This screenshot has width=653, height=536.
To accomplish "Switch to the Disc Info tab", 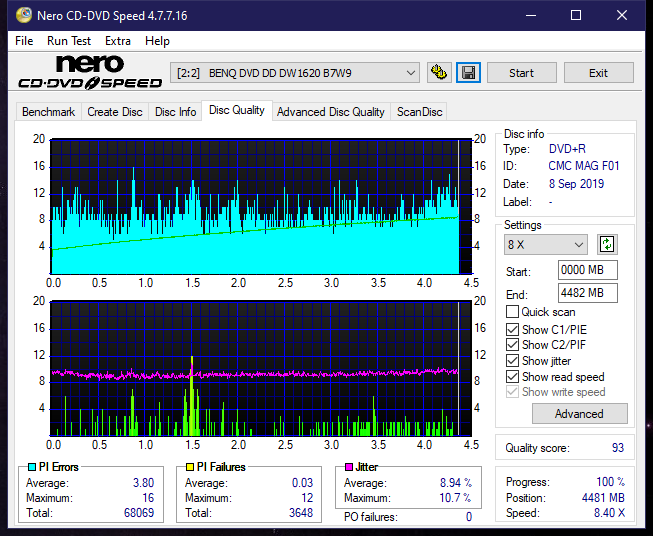I will click(x=175, y=112).
